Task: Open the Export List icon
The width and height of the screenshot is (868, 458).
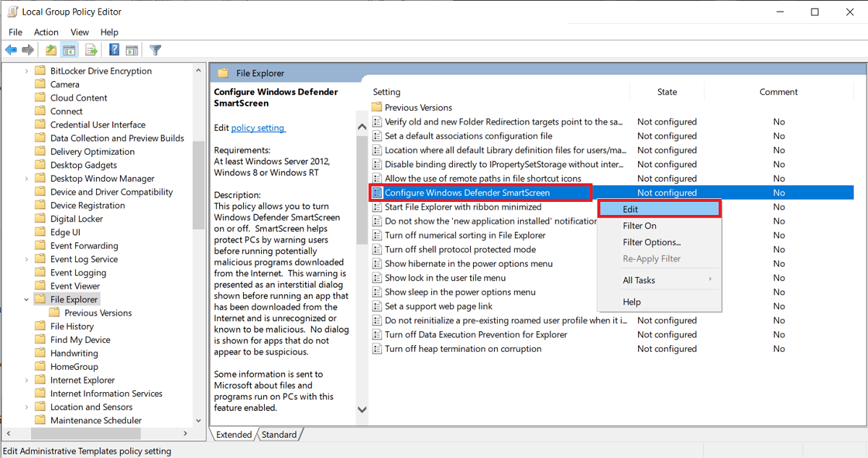Action: [90, 49]
